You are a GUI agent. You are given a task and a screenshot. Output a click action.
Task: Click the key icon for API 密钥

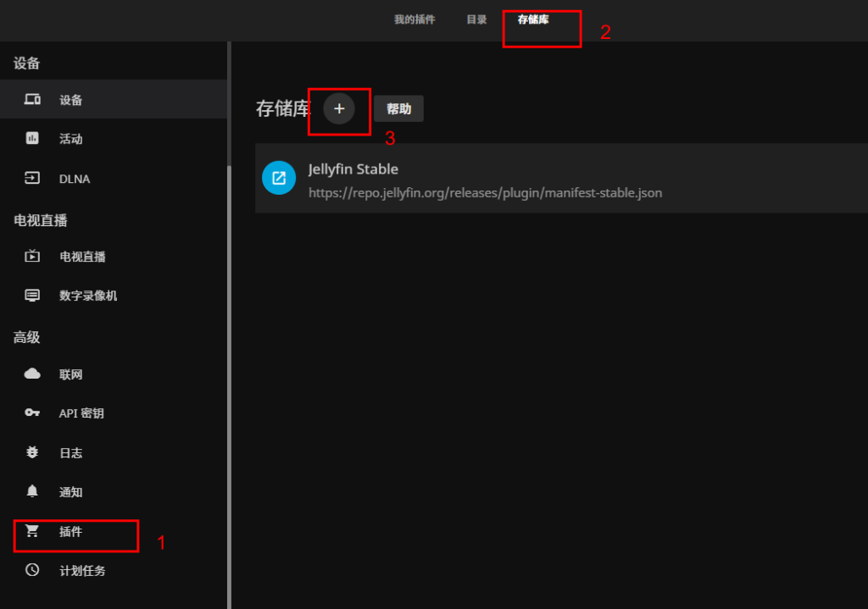(x=32, y=413)
